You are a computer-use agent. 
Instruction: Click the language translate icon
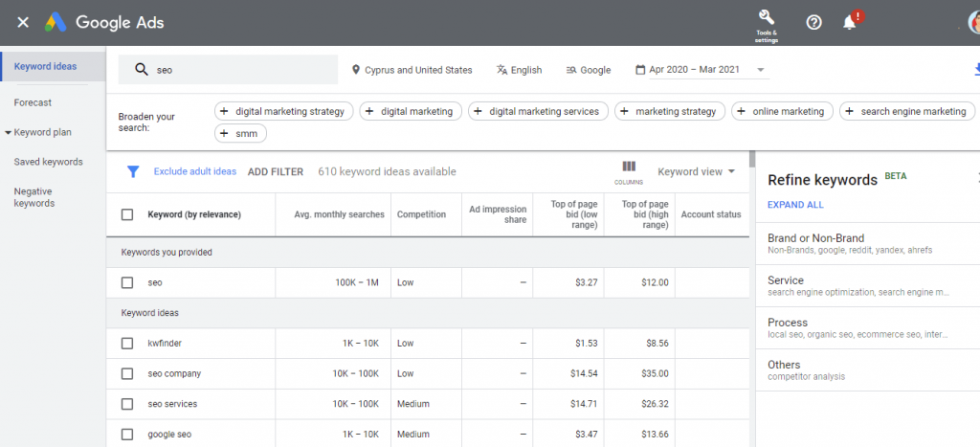(501, 70)
